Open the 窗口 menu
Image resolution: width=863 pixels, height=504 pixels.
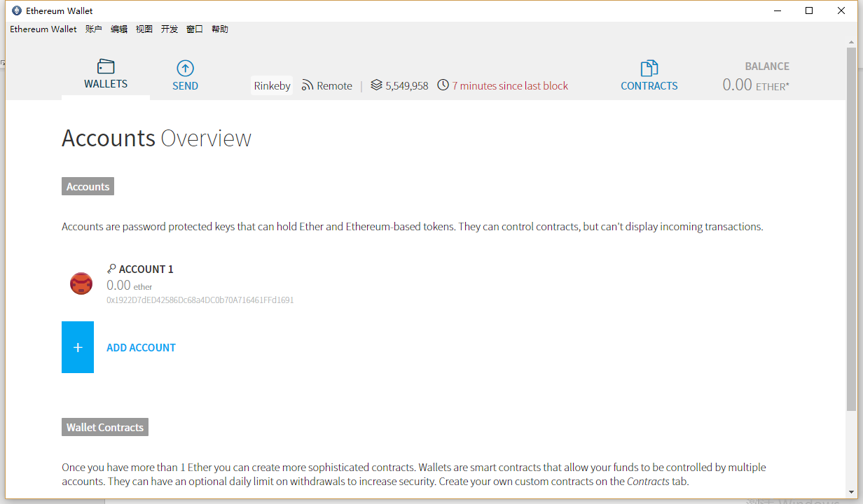195,29
